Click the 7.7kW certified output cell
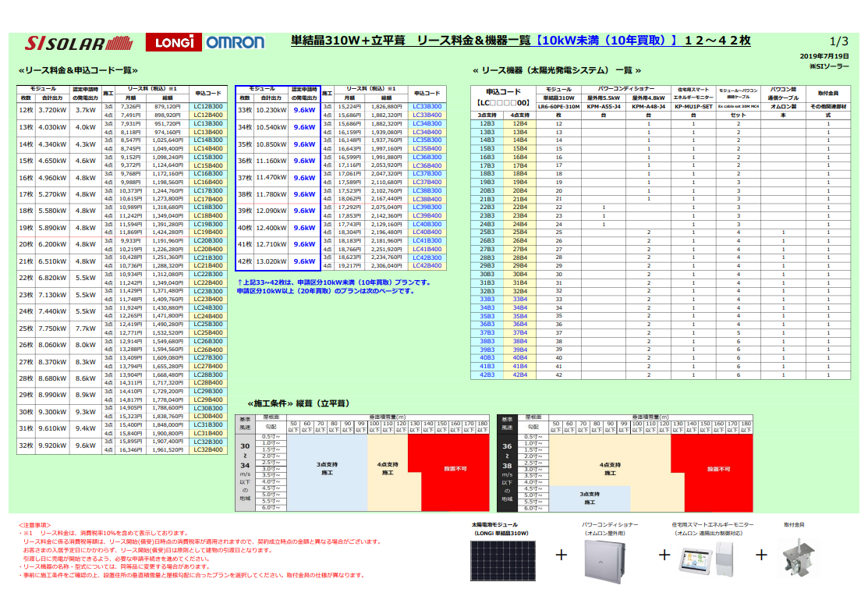This screenshot has width=868, height=614. point(86,328)
